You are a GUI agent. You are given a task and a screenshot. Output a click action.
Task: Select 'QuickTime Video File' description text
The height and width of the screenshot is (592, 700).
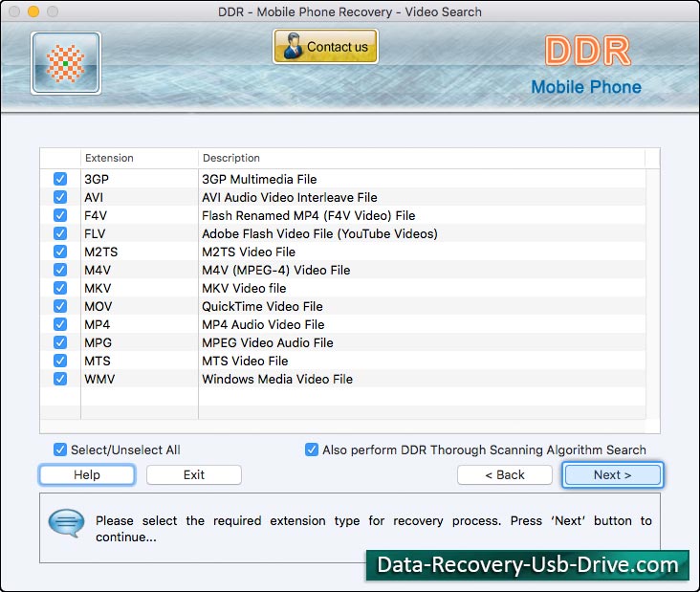(262, 306)
